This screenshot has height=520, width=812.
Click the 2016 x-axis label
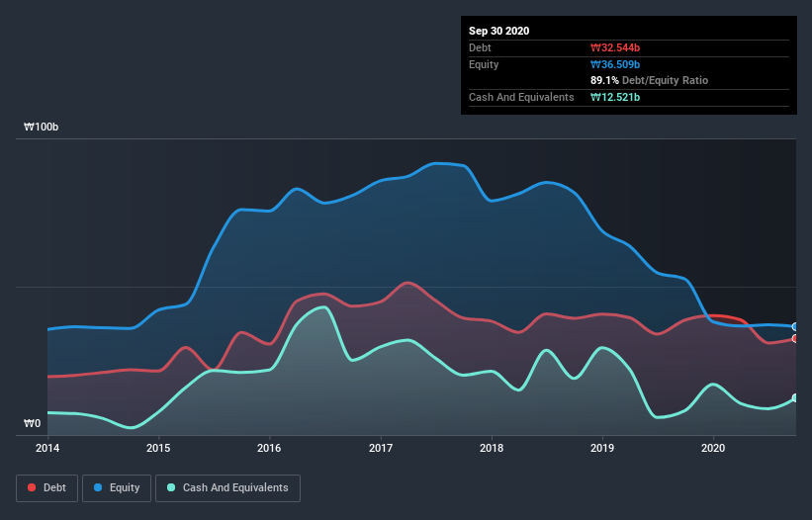coord(269,448)
